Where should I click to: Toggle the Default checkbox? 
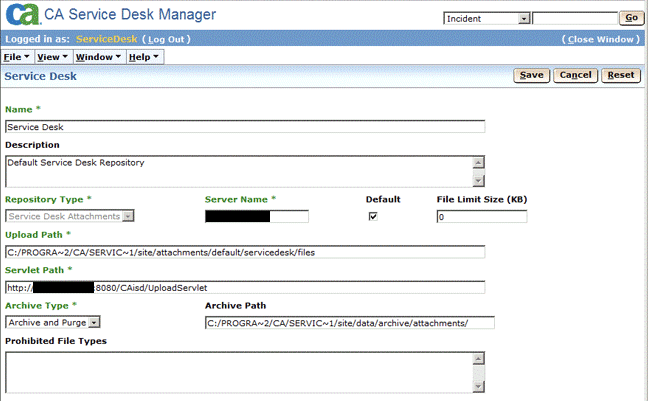point(373,217)
